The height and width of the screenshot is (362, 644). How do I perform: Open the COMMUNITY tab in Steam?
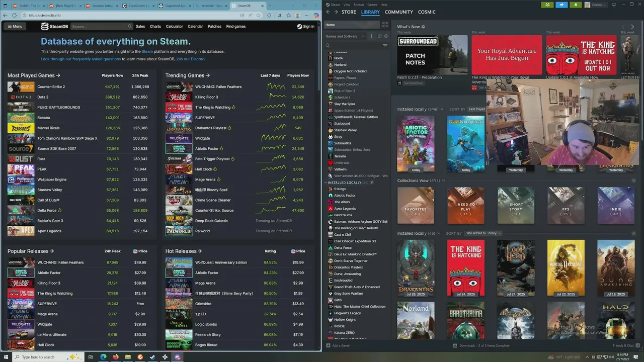399,12
